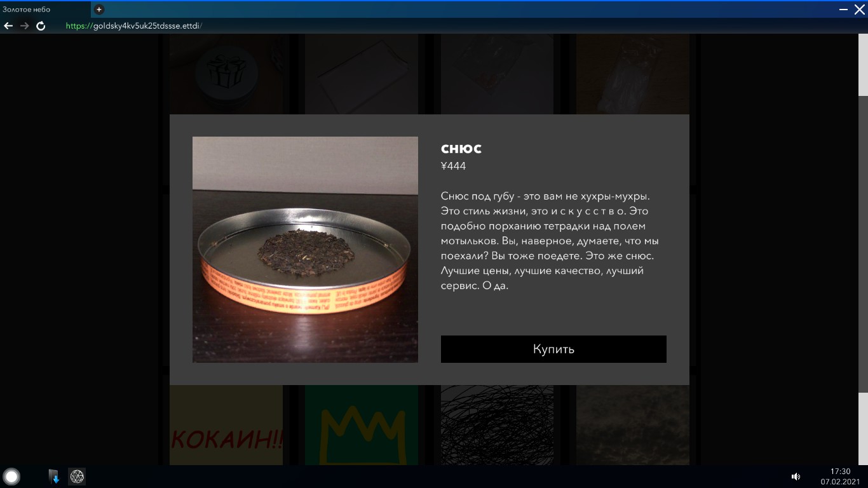Click the black scribble product thumbnail

pos(497,425)
